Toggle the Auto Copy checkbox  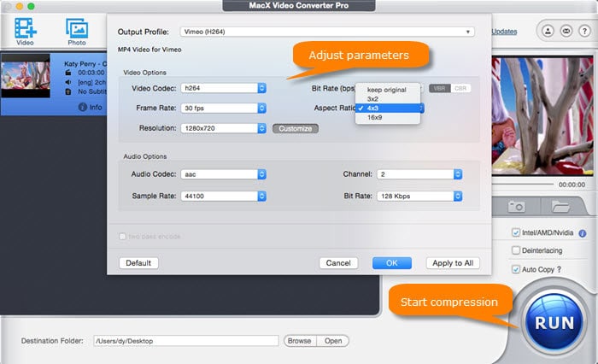[516, 269]
